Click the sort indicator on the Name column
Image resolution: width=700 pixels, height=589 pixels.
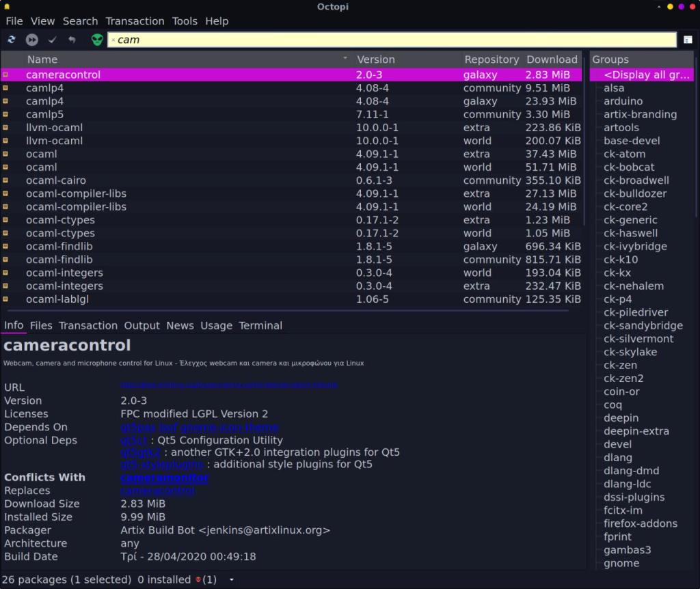pos(346,59)
